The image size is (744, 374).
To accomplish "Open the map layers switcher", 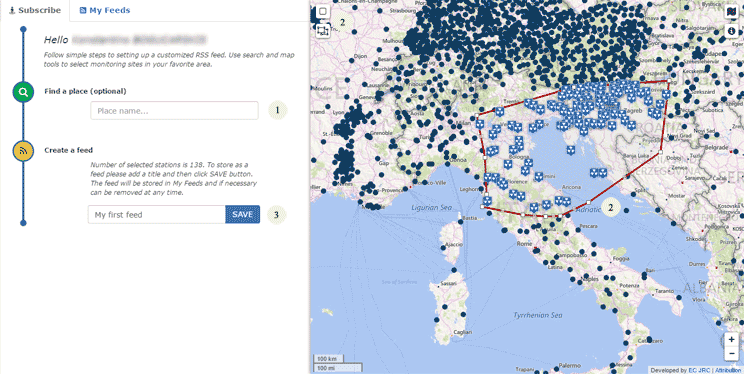I will click(731, 12).
